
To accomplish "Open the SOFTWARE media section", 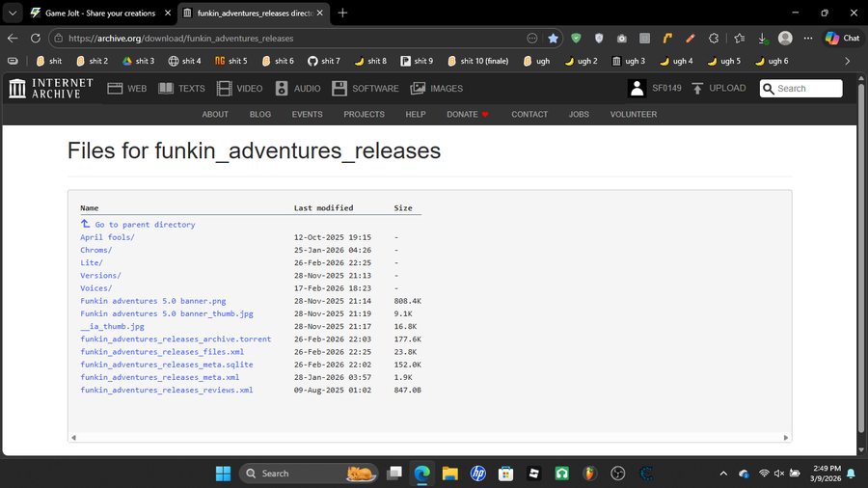I will pos(366,89).
